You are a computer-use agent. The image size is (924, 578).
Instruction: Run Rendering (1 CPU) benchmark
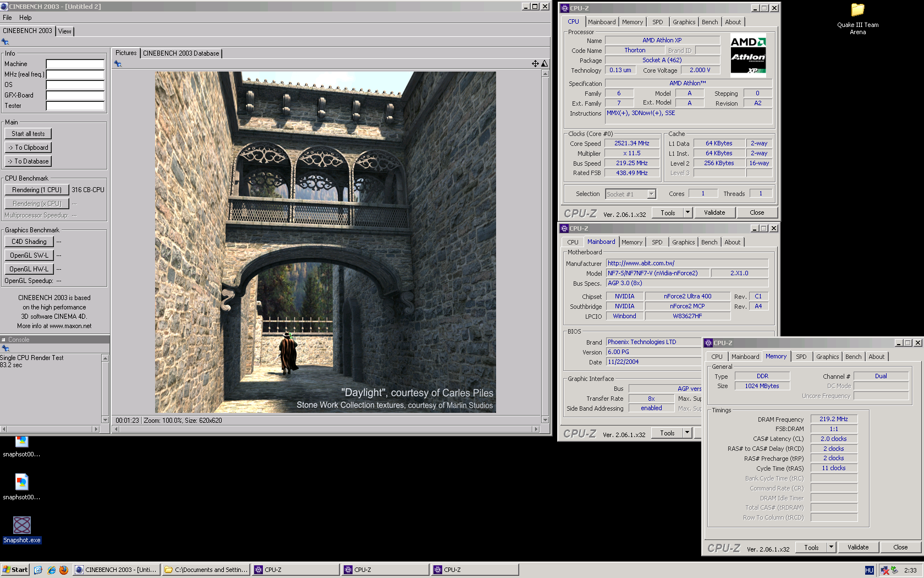click(37, 190)
